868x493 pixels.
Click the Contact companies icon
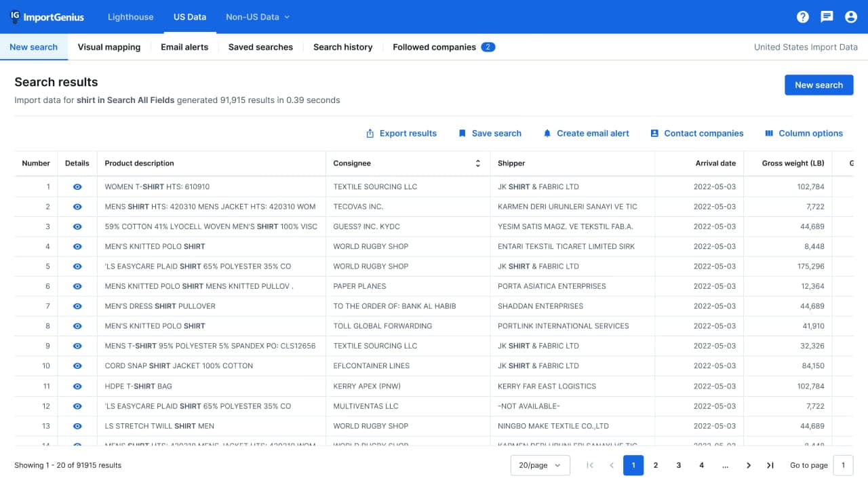click(x=654, y=133)
